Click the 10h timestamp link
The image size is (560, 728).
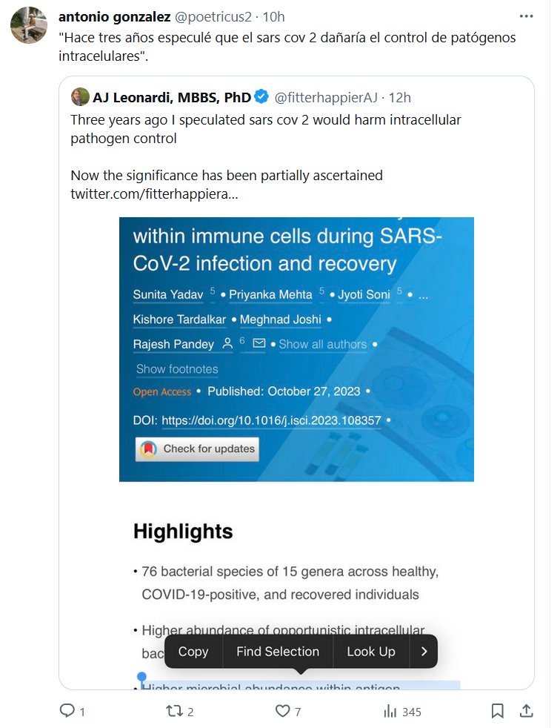pyautogui.click(x=274, y=16)
